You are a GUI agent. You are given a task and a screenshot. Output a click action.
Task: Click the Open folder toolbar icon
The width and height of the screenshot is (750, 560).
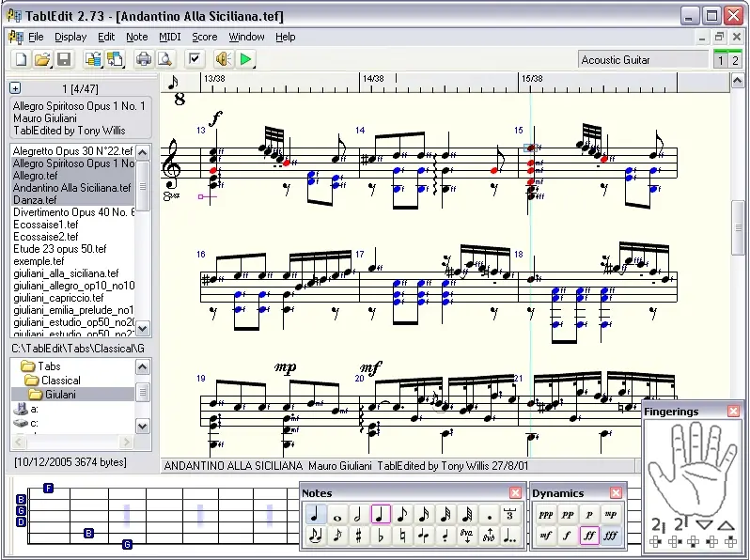click(42, 59)
